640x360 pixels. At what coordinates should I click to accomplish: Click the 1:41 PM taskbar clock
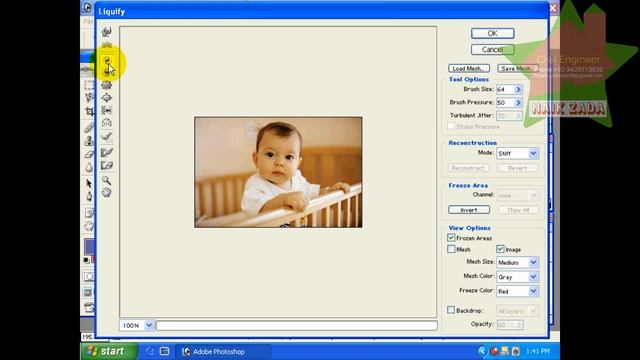point(538,351)
